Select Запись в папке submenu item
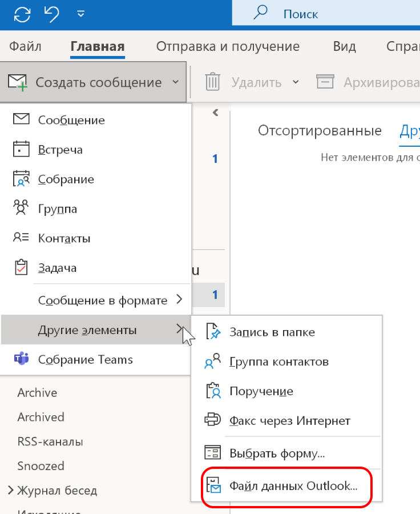420x514 pixels. [x=286, y=332]
